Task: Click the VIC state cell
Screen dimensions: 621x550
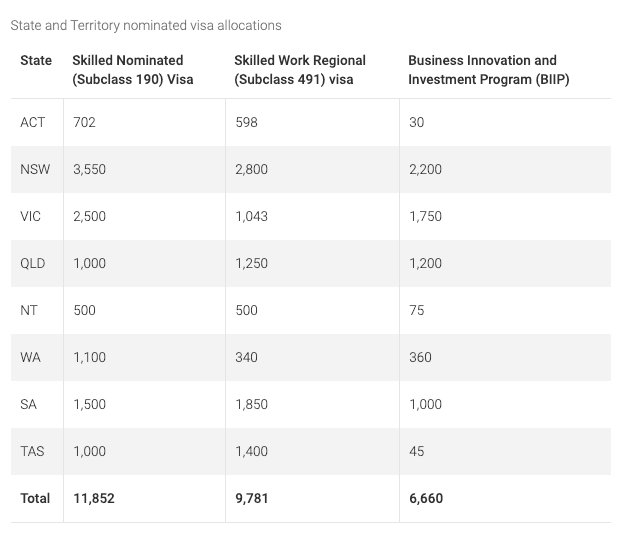Action: (32, 216)
